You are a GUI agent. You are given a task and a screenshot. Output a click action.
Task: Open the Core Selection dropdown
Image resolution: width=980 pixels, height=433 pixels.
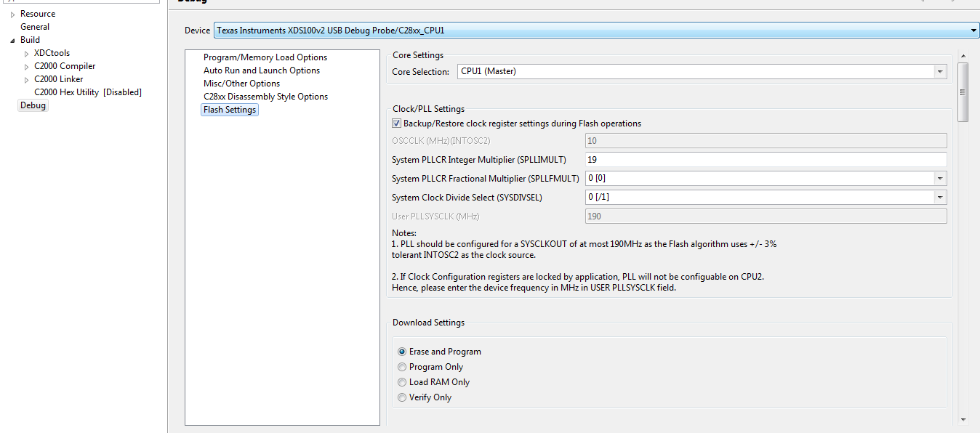(941, 72)
